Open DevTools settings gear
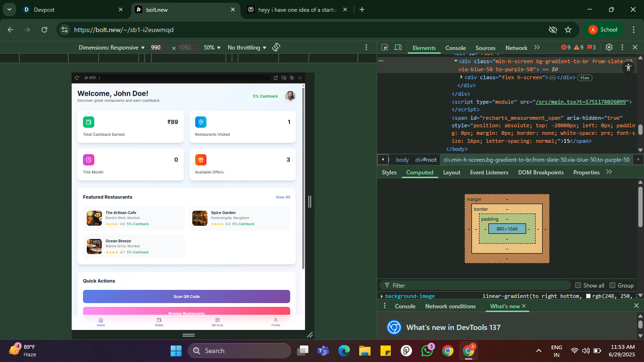Image resolution: width=644 pixels, height=362 pixels. click(x=609, y=47)
